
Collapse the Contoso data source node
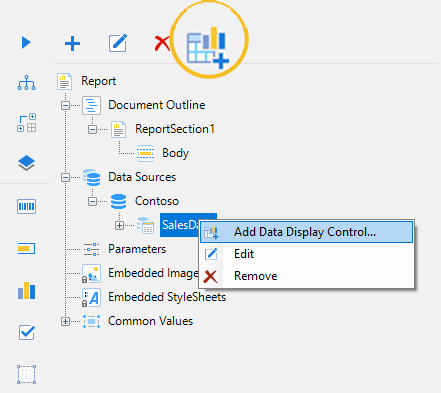pyautogui.click(x=92, y=202)
